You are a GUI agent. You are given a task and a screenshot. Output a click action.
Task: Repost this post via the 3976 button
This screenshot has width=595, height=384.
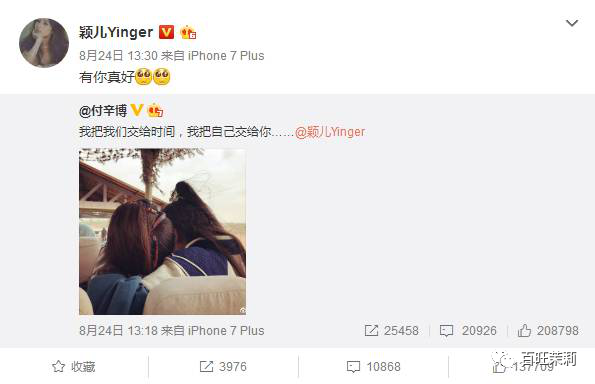[223, 367]
